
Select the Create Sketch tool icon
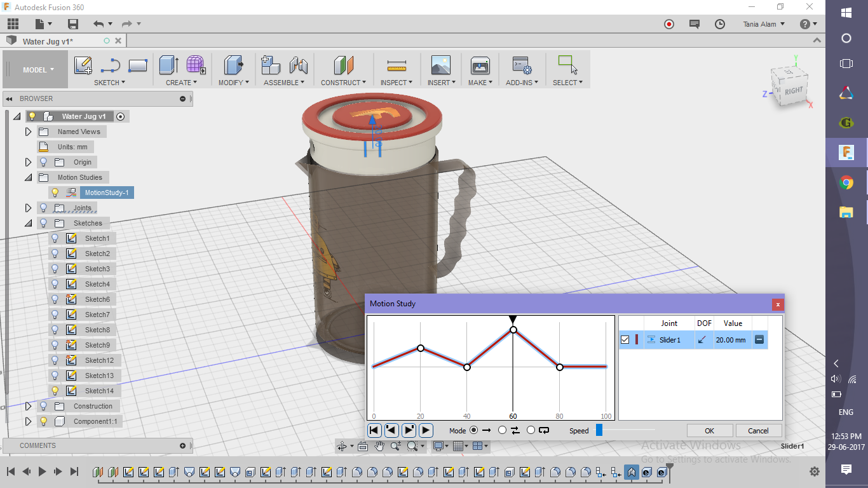point(83,65)
